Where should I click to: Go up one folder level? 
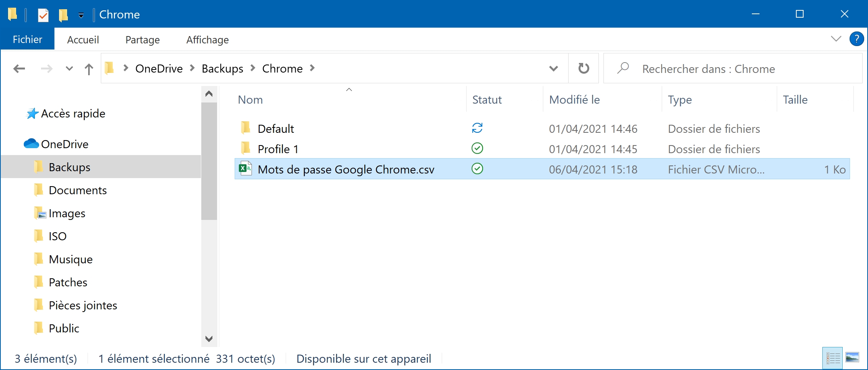pyautogui.click(x=89, y=69)
